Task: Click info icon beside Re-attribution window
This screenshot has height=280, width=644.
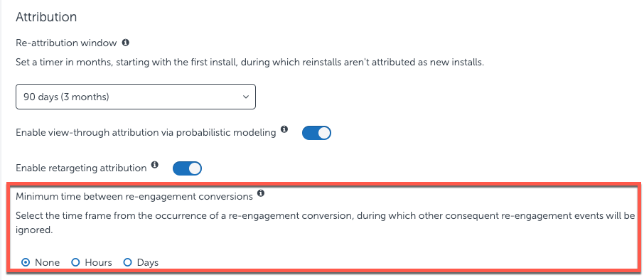Action: (126, 42)
